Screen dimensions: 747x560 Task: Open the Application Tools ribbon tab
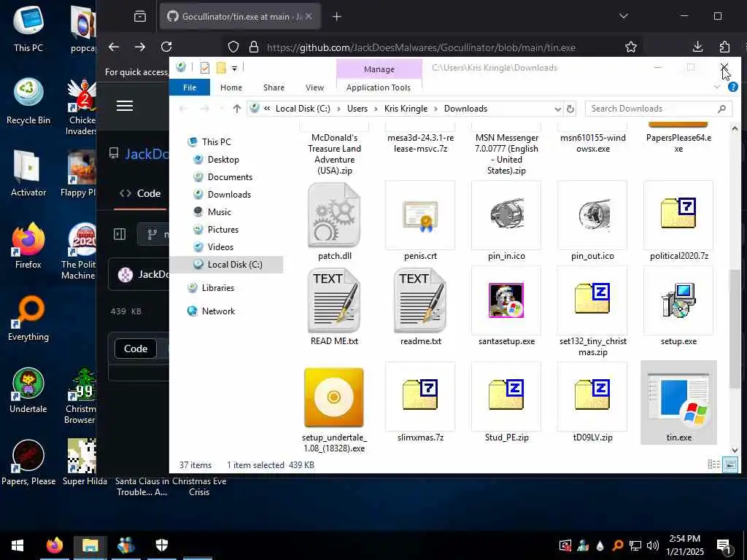[x=379, y=87]
